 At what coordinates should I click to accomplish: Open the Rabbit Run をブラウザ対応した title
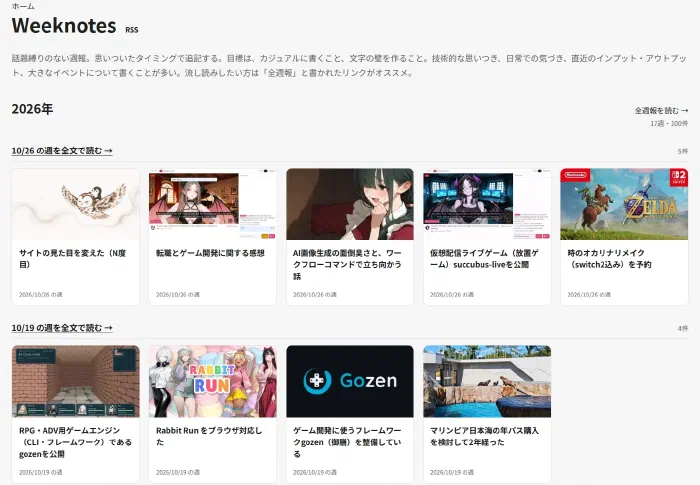click(209, 436)
